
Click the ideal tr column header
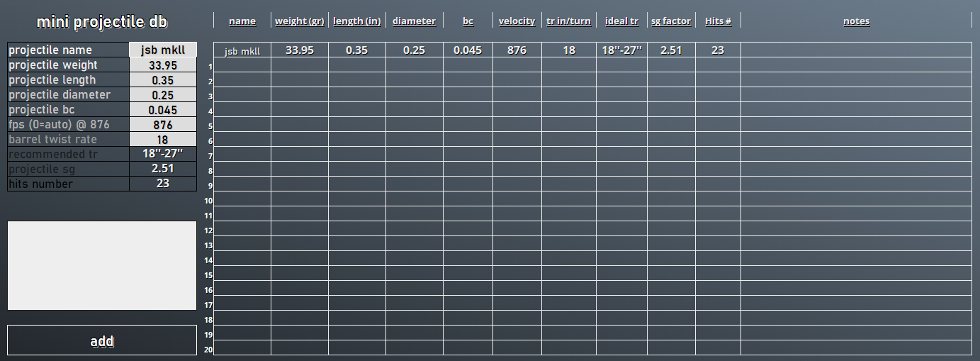[x=622, y=21]
